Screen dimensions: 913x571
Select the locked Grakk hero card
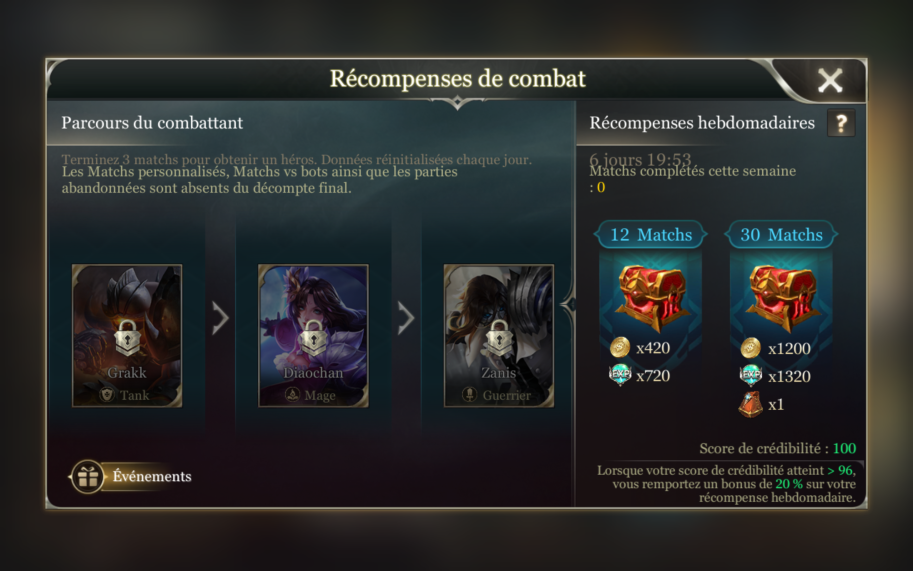127,336
